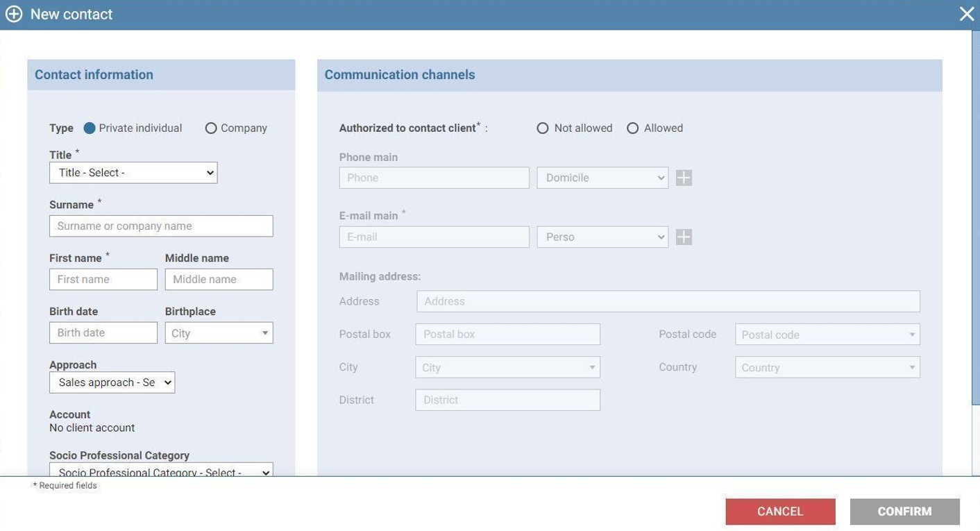Viewport: 980px width, 531px height.
Task: Click the plus icon beside Phone main
Action: tap(684, 178)
